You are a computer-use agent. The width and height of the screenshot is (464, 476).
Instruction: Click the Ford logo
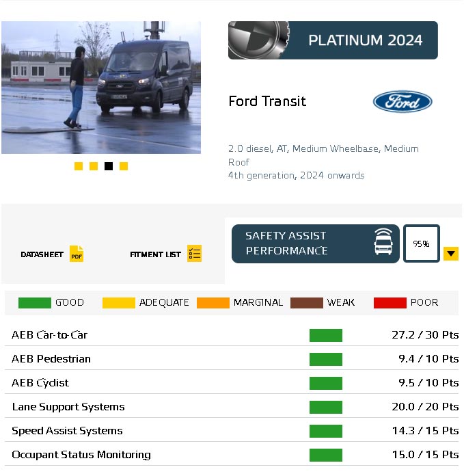coord(402,102)
